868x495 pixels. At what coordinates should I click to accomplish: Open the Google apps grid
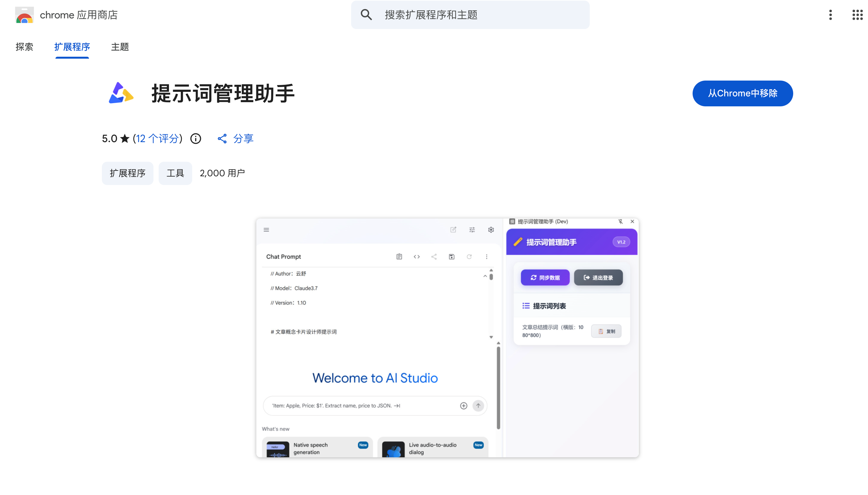coord(857,15)
